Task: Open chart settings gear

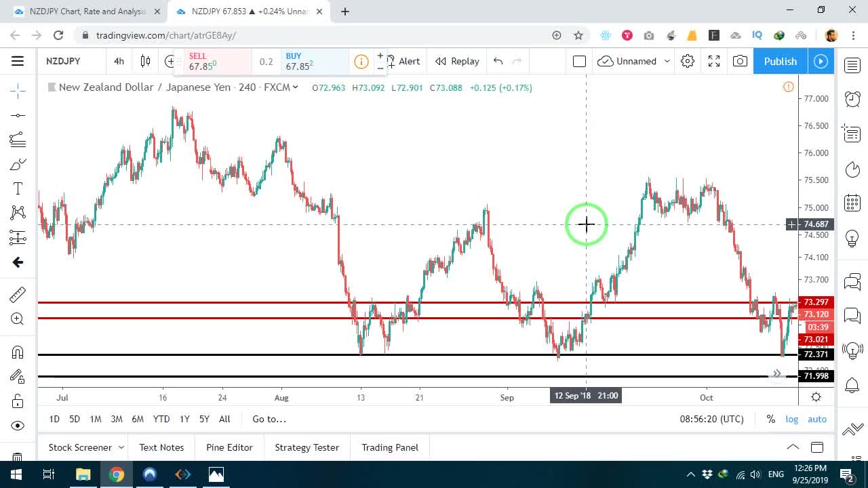Action: [x=688, y=61]
